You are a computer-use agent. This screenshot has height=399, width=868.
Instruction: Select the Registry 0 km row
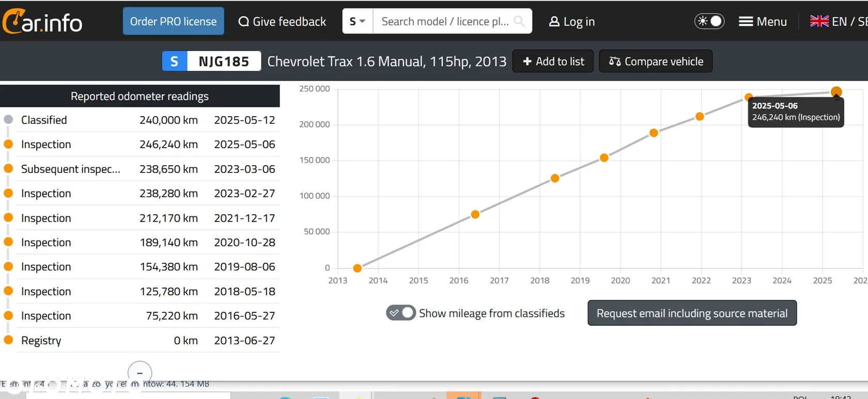[x=140, y=340]
